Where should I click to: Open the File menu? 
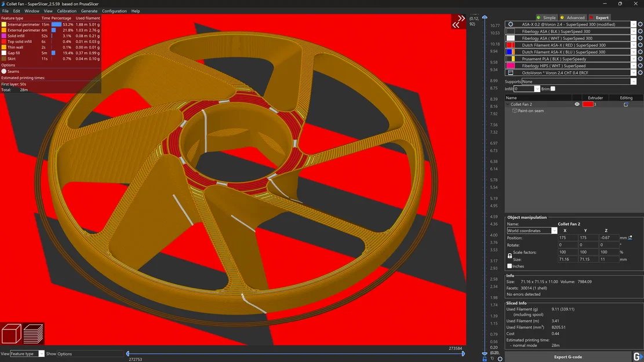(x=5, y=11)
